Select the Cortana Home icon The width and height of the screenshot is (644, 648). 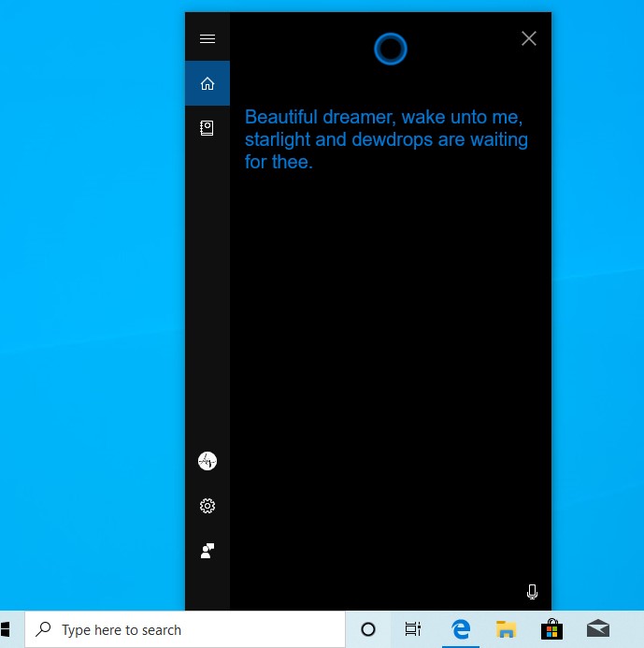[208, 83]
